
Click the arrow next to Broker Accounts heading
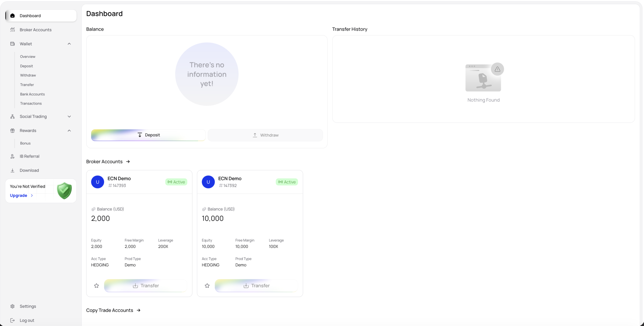[x=128, y=162]
